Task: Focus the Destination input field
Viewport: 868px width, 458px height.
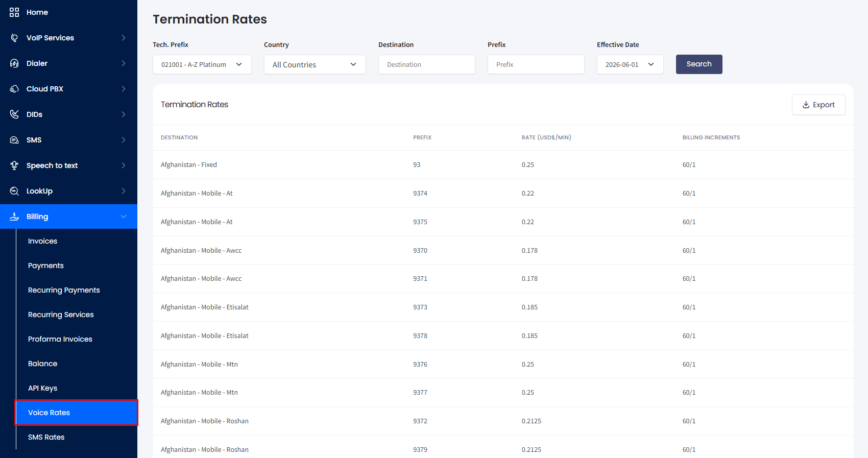Action: pos(427,64)
